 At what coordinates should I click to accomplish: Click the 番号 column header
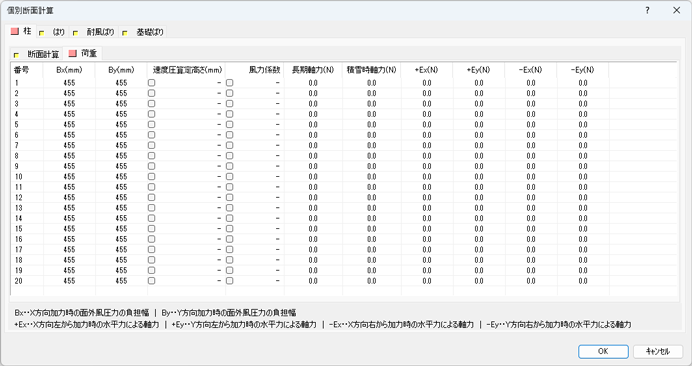pyautogui.click(x=27, y=70)
